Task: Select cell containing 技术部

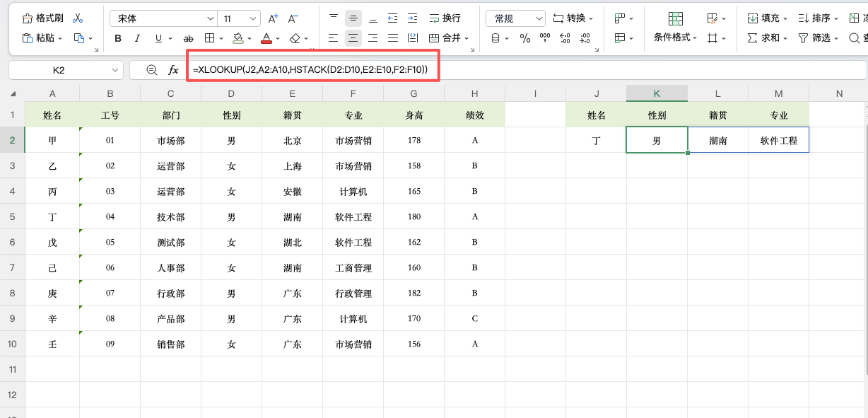Action: pos(171,217)
